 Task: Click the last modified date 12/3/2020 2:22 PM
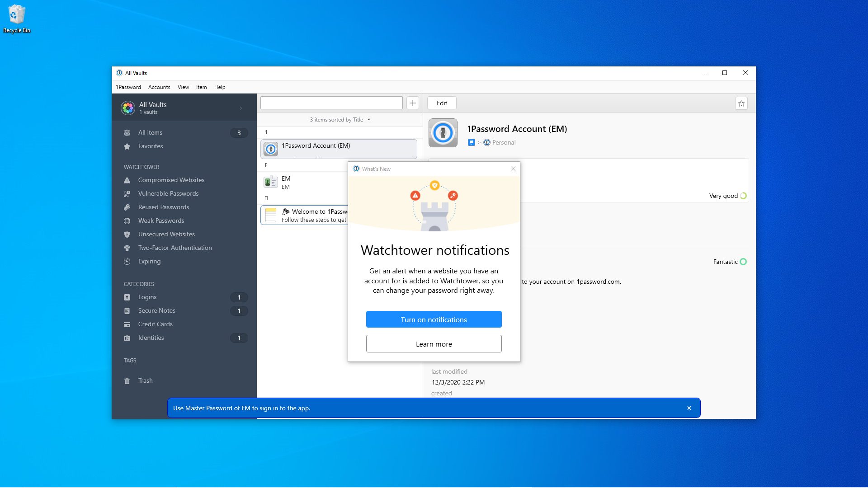click(x=458, y=382)
